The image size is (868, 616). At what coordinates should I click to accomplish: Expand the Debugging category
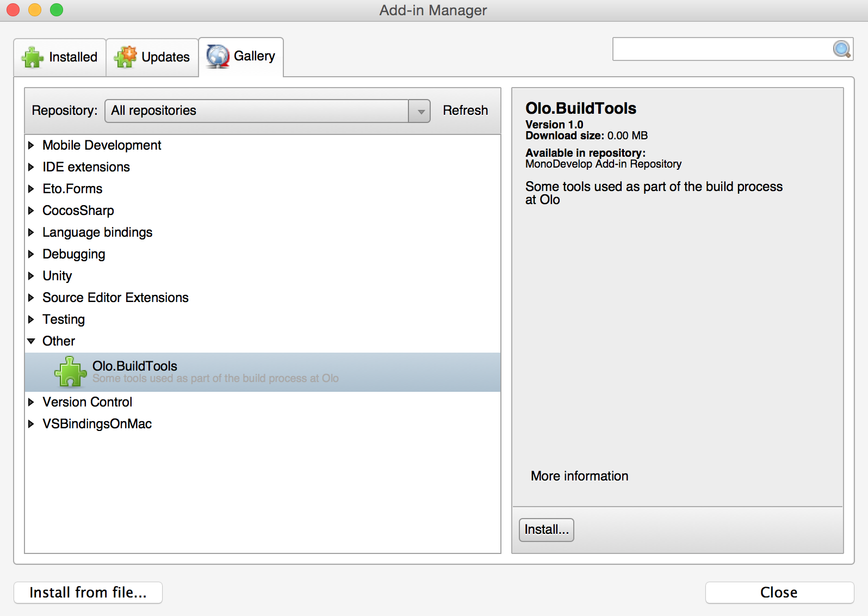(x=31, y=254)
